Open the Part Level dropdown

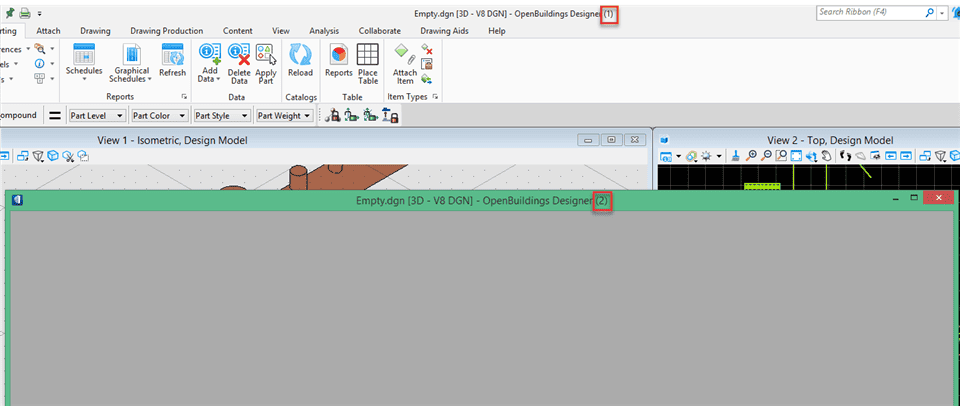tap(97, 115)
